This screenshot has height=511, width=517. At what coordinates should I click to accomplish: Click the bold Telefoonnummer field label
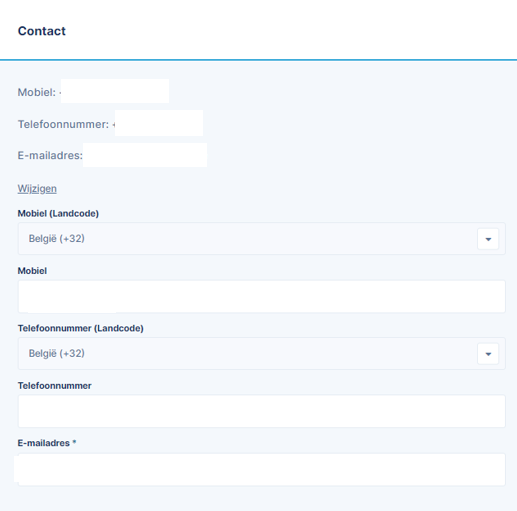(x=55, y=386)
